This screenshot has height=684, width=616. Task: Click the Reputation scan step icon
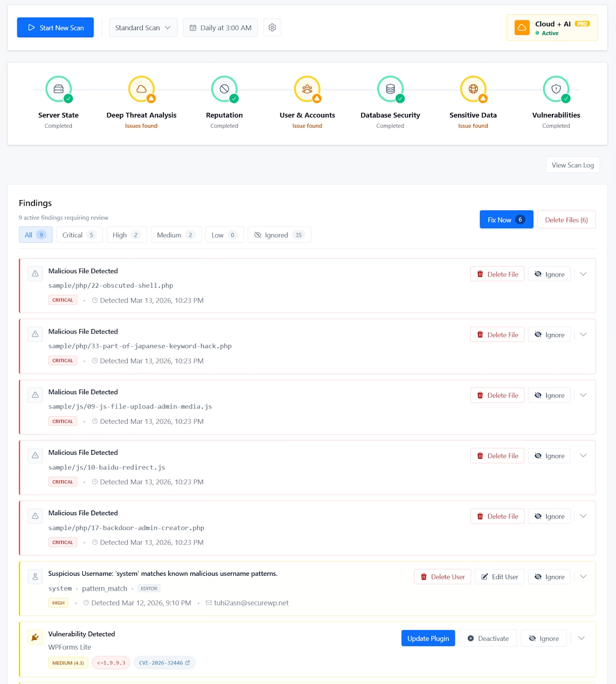point(224,89)
